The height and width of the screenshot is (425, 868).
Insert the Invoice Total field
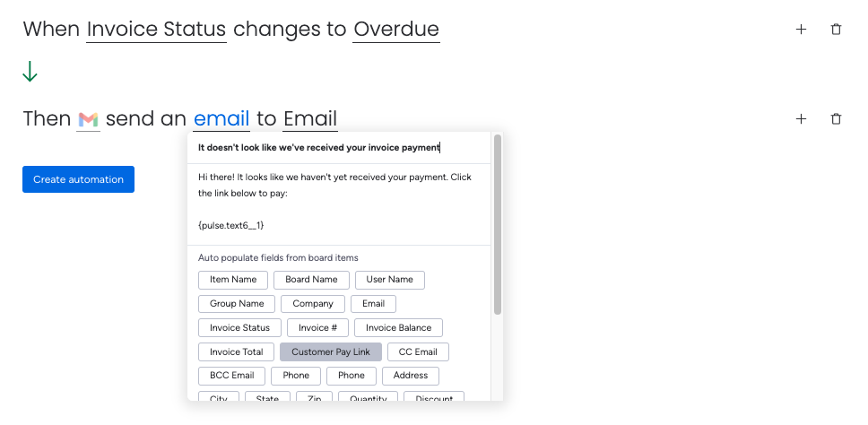click(x=237, y=352)
